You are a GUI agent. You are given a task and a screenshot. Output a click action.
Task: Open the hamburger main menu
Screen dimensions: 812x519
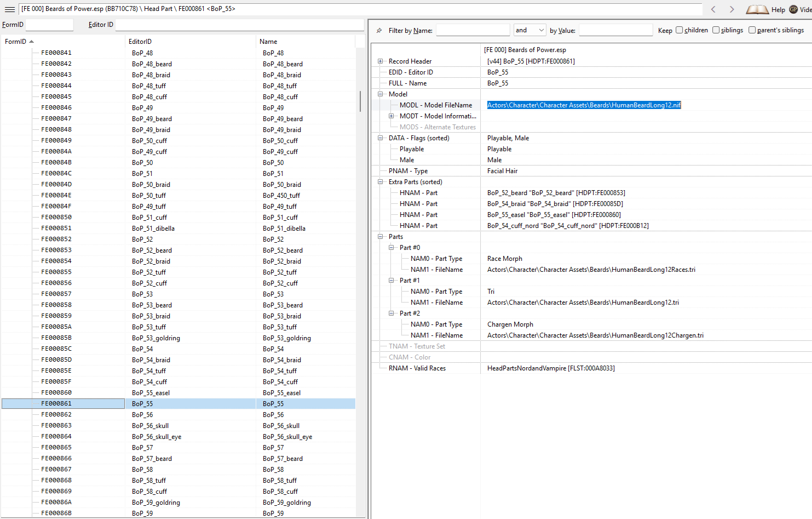pos(9,9)
